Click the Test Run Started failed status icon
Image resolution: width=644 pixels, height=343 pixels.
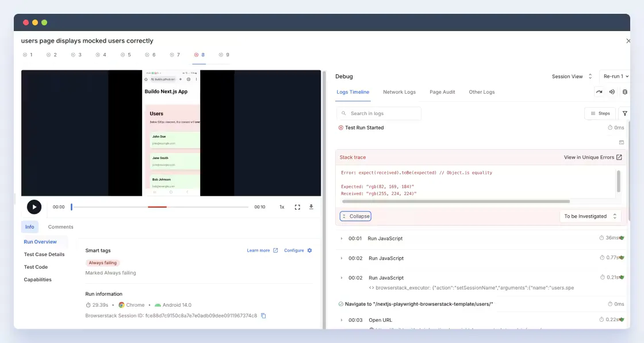click(x=341, y=128)
